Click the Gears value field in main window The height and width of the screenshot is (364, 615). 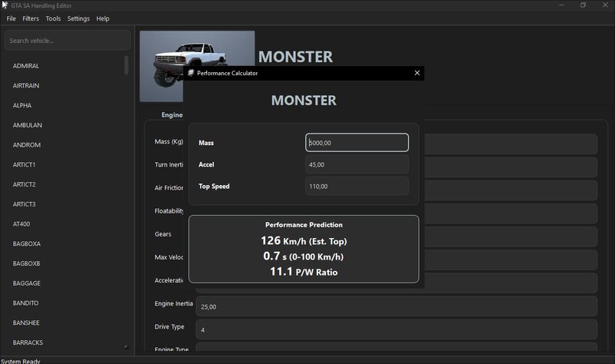click(510, 237)
